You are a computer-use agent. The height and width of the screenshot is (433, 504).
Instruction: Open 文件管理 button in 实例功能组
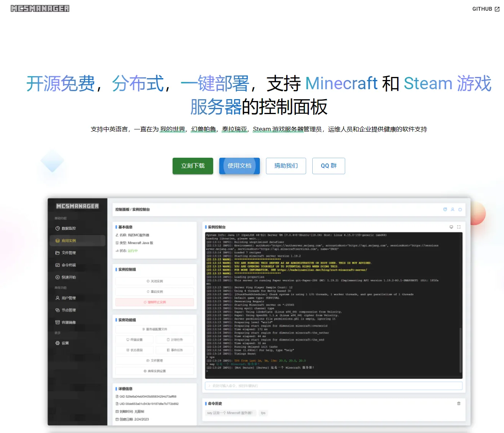[155, 361]
